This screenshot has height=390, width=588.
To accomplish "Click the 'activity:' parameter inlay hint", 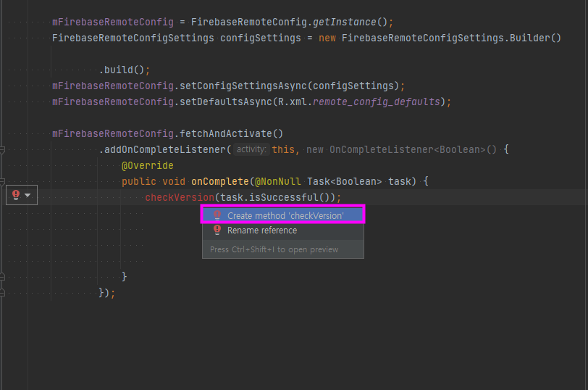I will click(x=251, y=149).
